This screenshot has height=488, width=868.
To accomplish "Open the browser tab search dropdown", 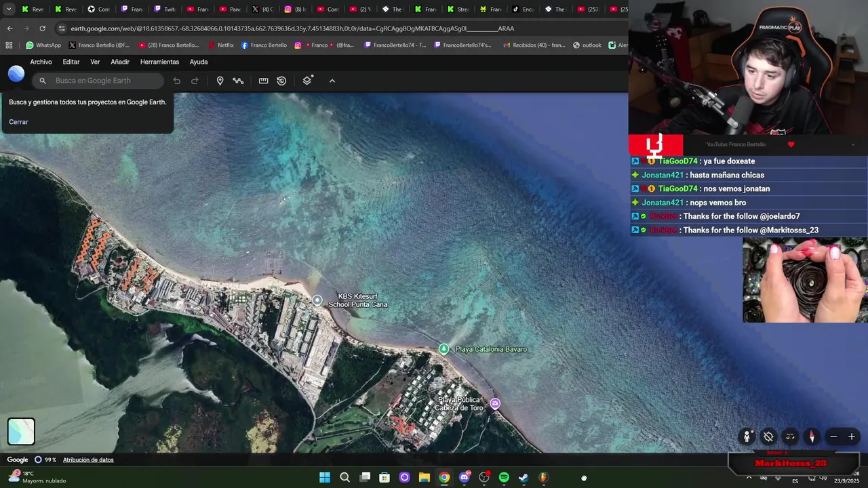I will click(9, 9).
